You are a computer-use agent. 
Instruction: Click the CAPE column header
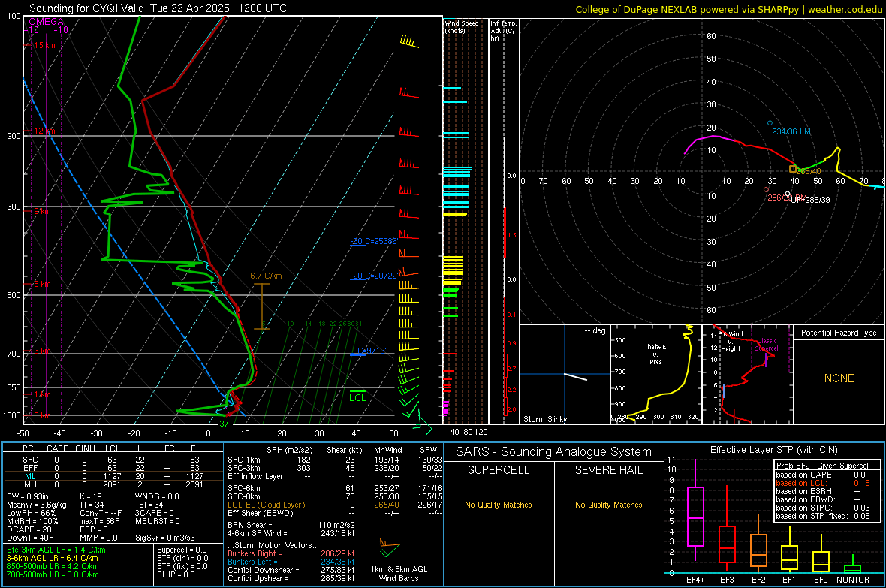point(57,448)
